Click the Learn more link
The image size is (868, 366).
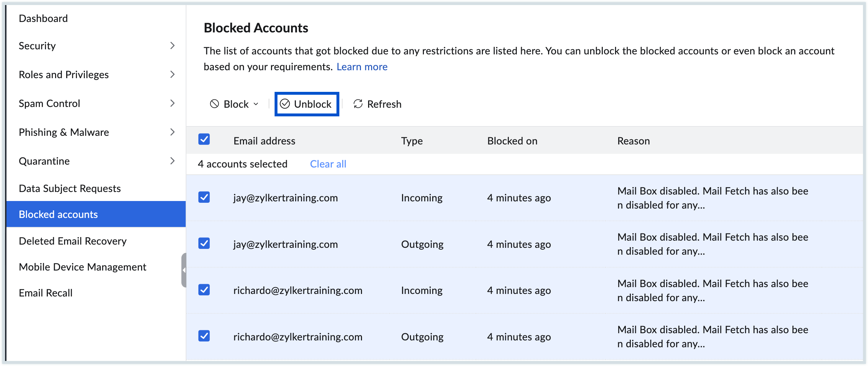tap(362, 67)
